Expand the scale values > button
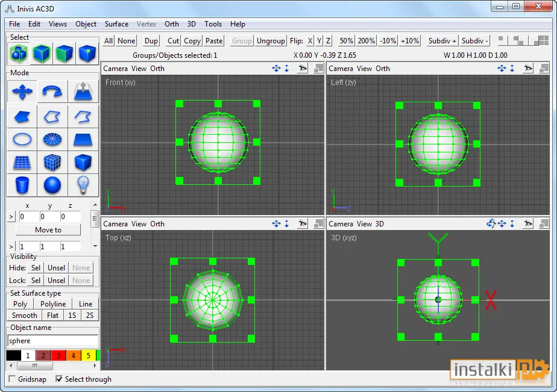Viewport: 557px width, 392px height. click(11, 246)
